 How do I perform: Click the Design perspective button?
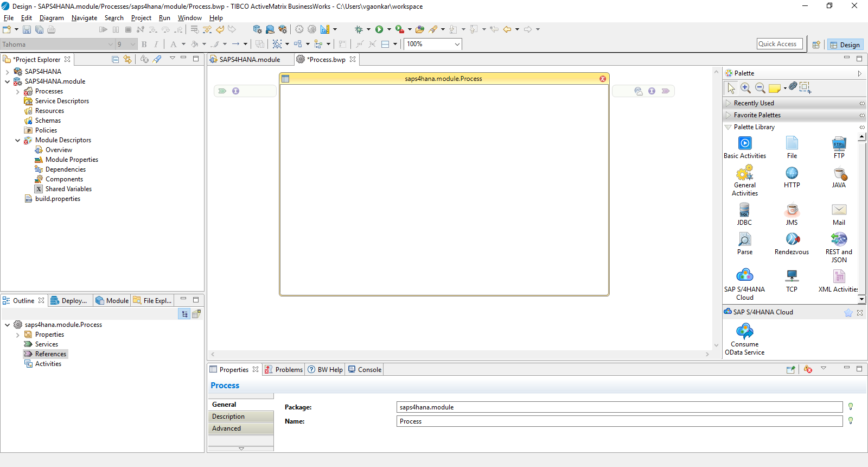tap(845, 45)
